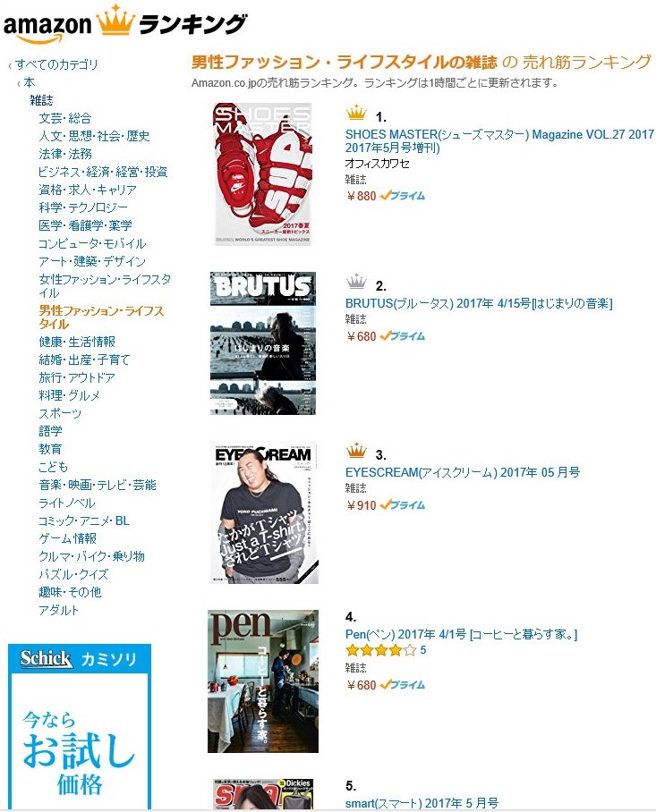
Task: Open the BRUTUS magazine cover image
Action: point(263,343)
